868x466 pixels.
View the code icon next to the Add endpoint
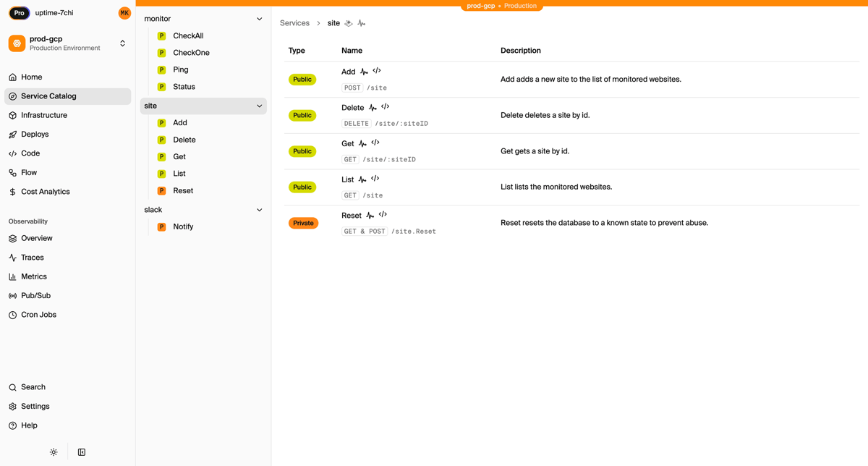[375, 70]
